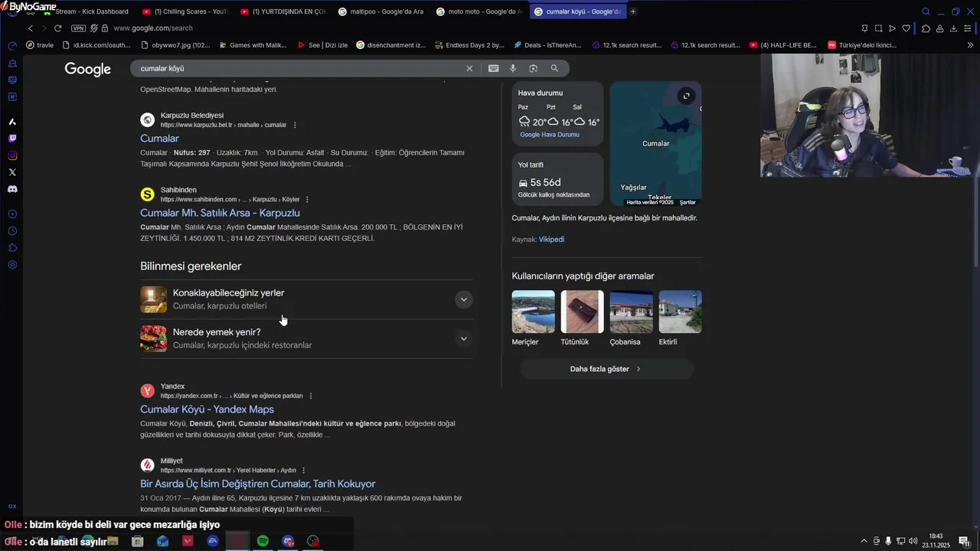
Task: Open the 'Tütünlük' related search thumbnail
Action: (582, 311)
